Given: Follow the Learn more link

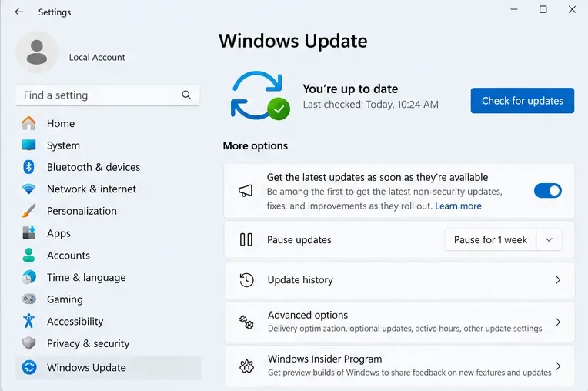Looking at the screenshot, I should pyautogui.click(x=458, y=206).
